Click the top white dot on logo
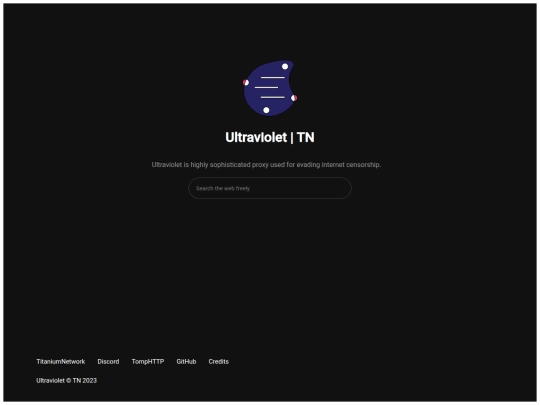Viewport: 540px width, 405px height. [x=285, y=66]
